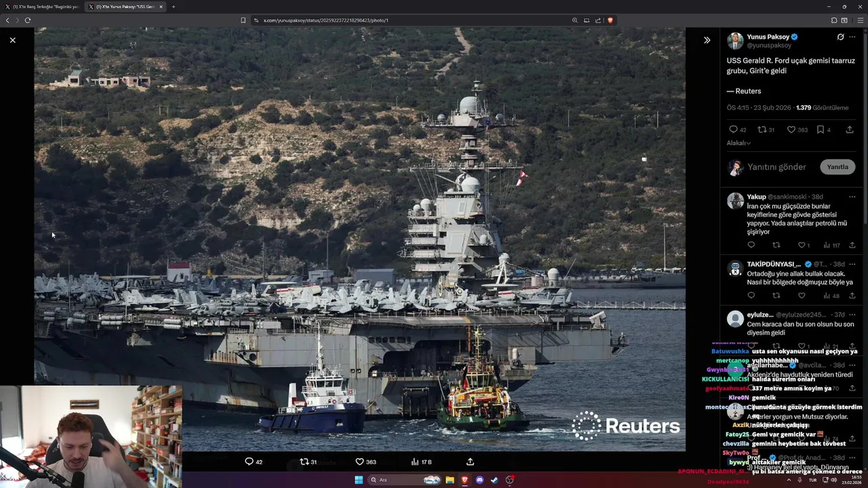The image size is (868, 488).
Task: Open the @yunuspaksoy handle link
Action: [x=769, y=45]
